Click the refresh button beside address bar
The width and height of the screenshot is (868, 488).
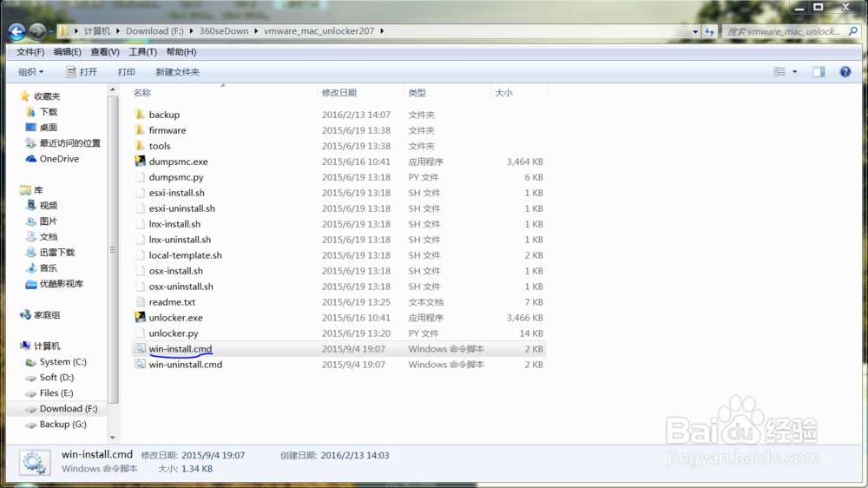click(710, 31)
